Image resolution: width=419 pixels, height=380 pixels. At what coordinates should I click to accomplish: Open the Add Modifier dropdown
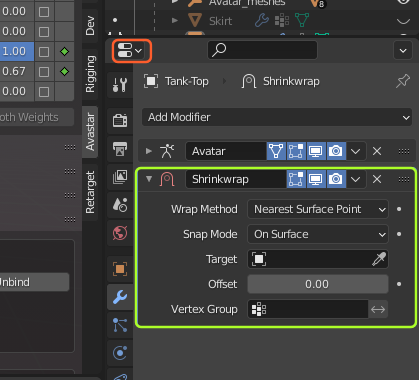coord(277,117)
